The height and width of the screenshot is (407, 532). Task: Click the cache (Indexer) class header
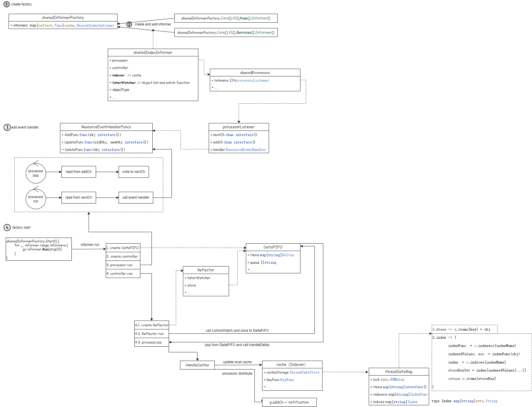pyautogui.click(x=292, y=365)
